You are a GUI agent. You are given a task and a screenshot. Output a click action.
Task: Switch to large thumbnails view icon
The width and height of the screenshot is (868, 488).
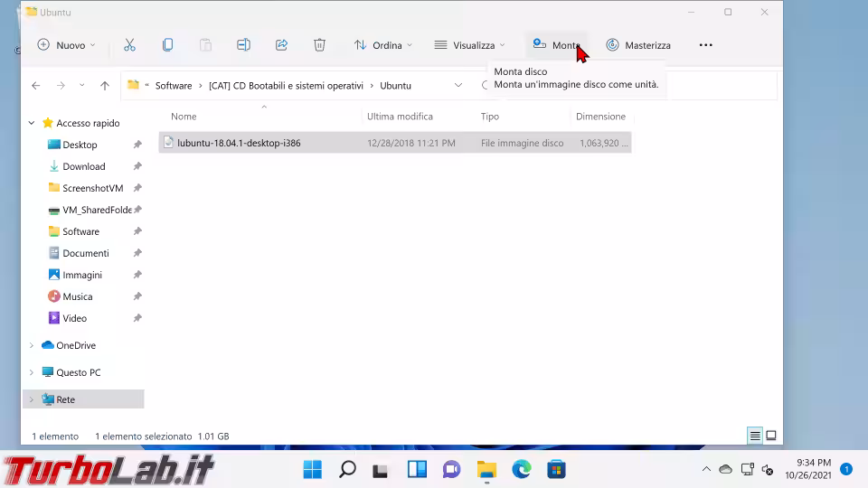pos(771,436)
